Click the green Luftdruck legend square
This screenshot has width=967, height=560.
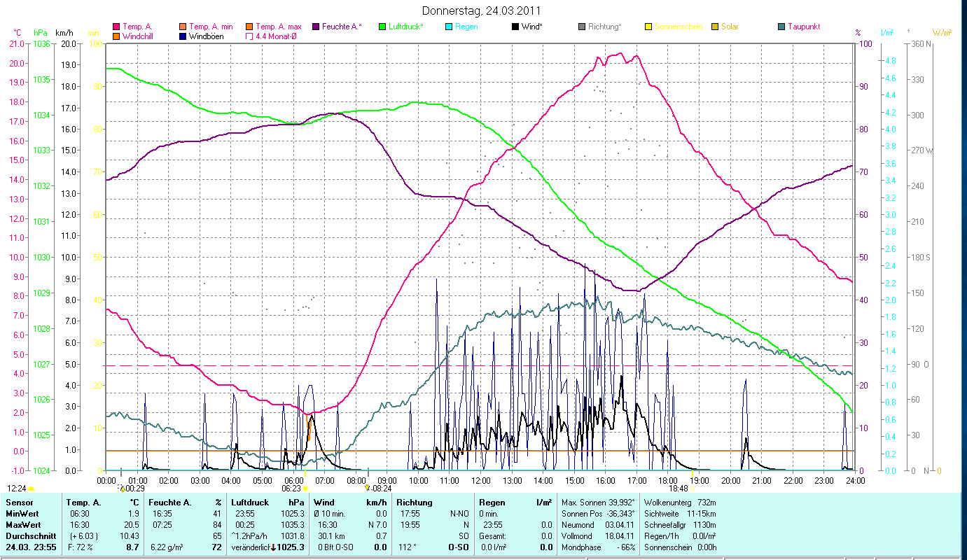coord(382,27)
